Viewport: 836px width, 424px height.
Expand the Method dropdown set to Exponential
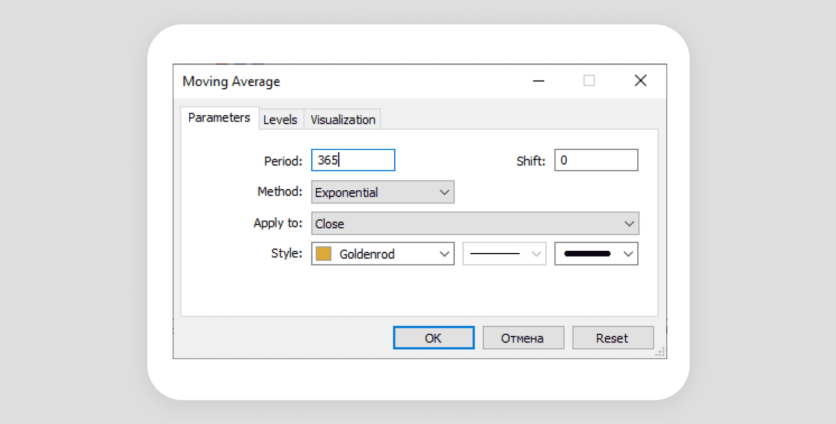coord(382,192)
